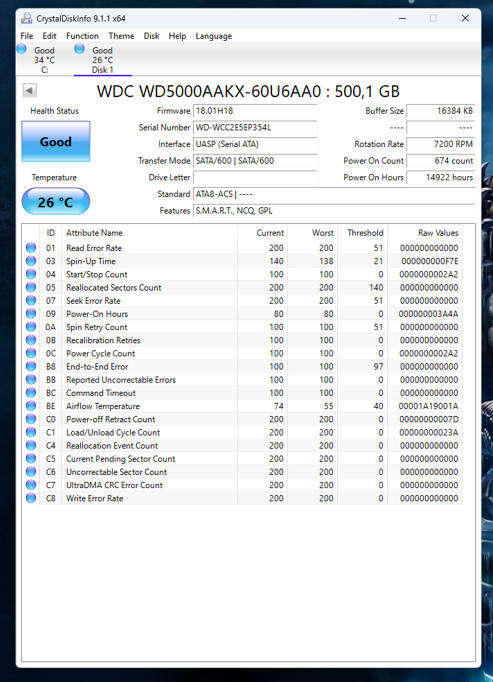The image size is (493, 682).
Task: Select the Airflow Temperature raw value 00001A19001A
Action: click(428, 406)
